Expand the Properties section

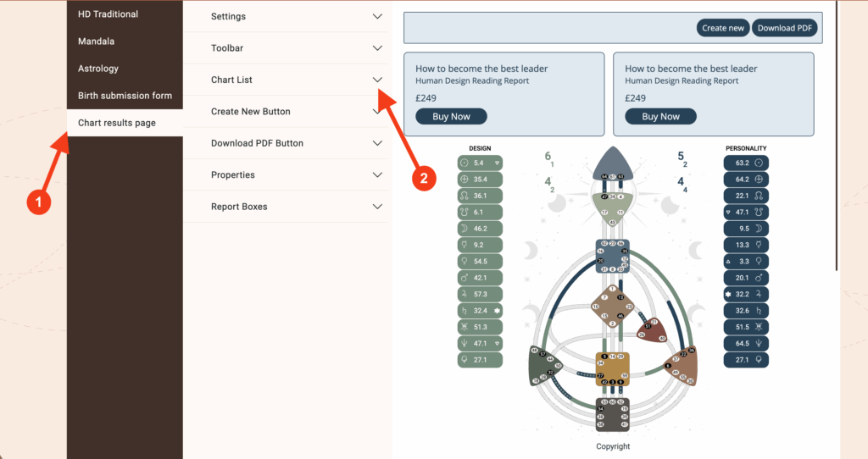[286, 175]
